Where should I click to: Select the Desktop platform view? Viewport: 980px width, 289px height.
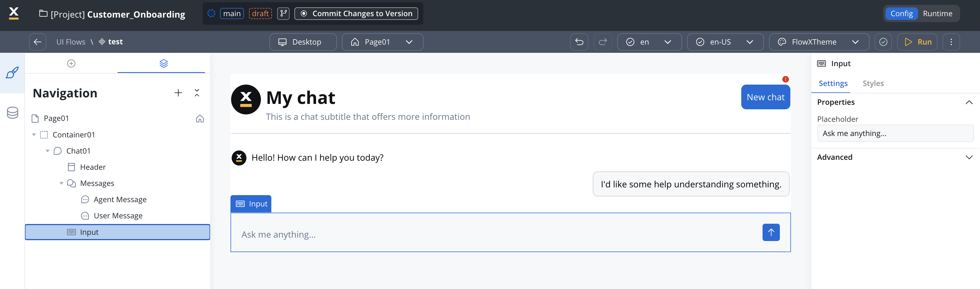(x=303, y=42)
